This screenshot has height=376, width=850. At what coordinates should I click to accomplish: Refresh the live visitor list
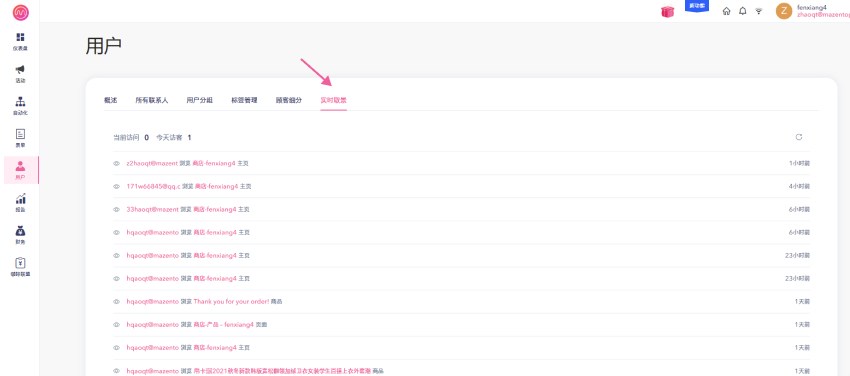[x=799, y=137]
